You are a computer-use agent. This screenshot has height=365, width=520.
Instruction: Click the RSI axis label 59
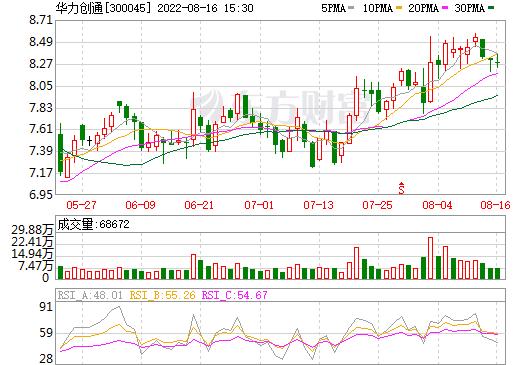tap(46, 333)
